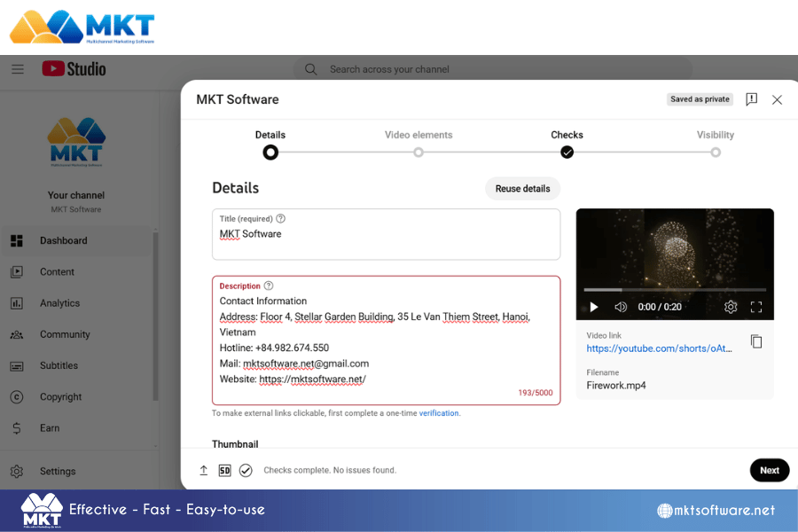The image size is (798, 532).
Task: Open Copyright from the sidebar
Action: click(x=76, y=396)
